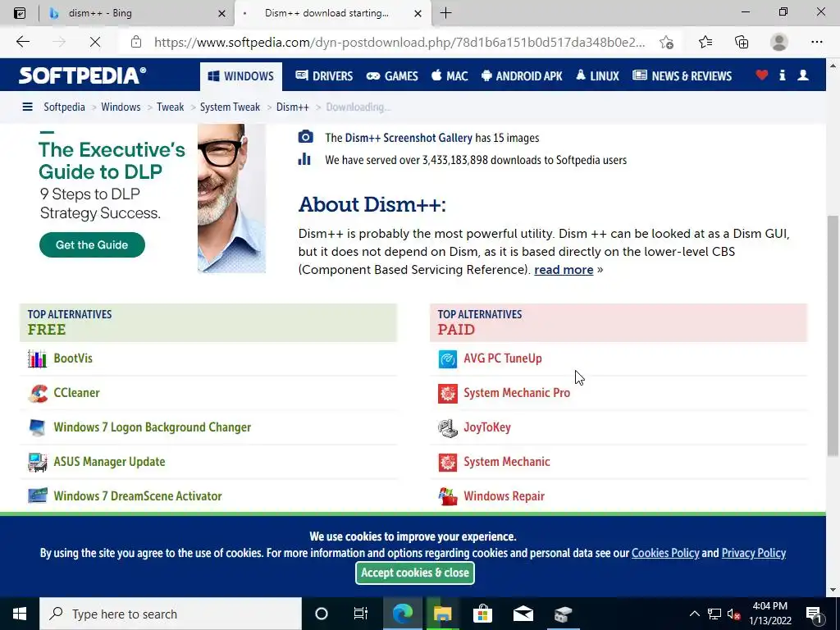Click the Windows Start button
The image size is (840, 630).
click(20, 614)
